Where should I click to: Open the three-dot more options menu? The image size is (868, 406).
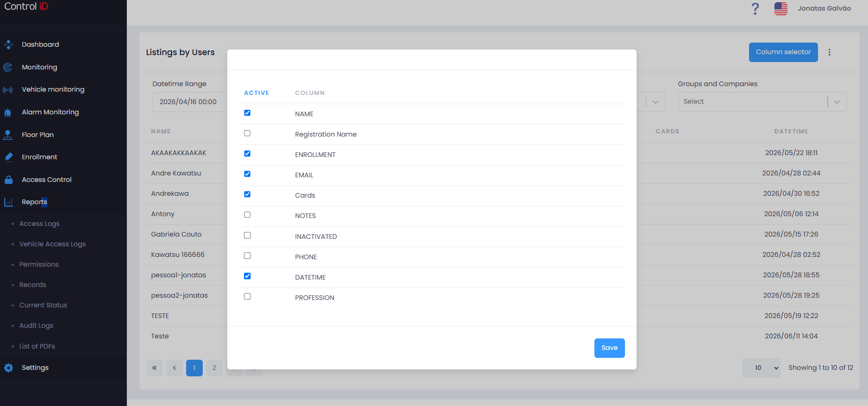point(830,52)
